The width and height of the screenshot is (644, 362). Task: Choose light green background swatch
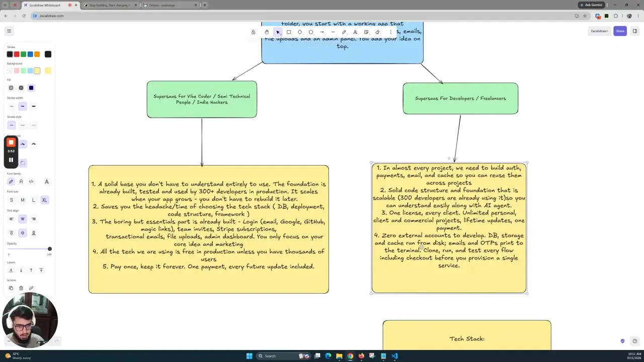tap(23, 71)
